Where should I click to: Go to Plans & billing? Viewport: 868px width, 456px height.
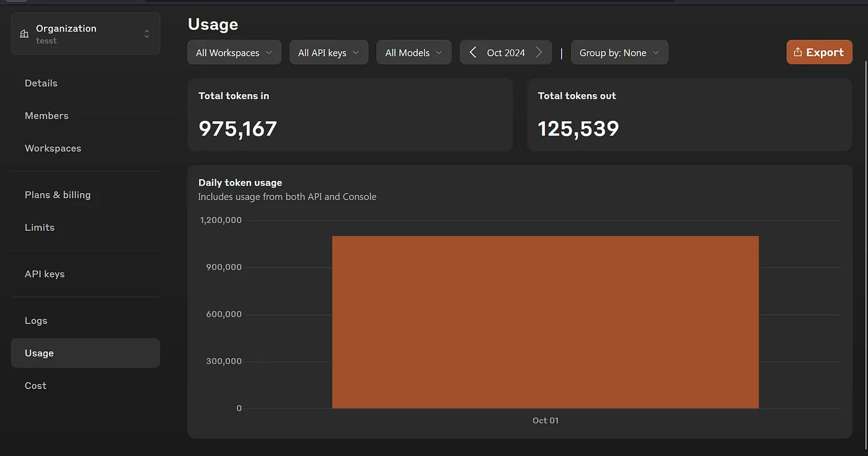[x=58, y=195]
